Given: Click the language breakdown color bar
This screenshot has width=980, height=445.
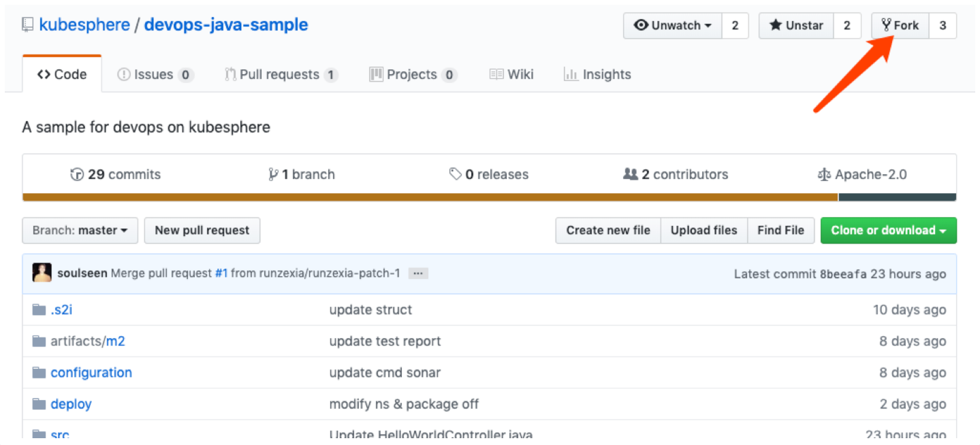Looking at the screenshot, I should coord(429,197).
